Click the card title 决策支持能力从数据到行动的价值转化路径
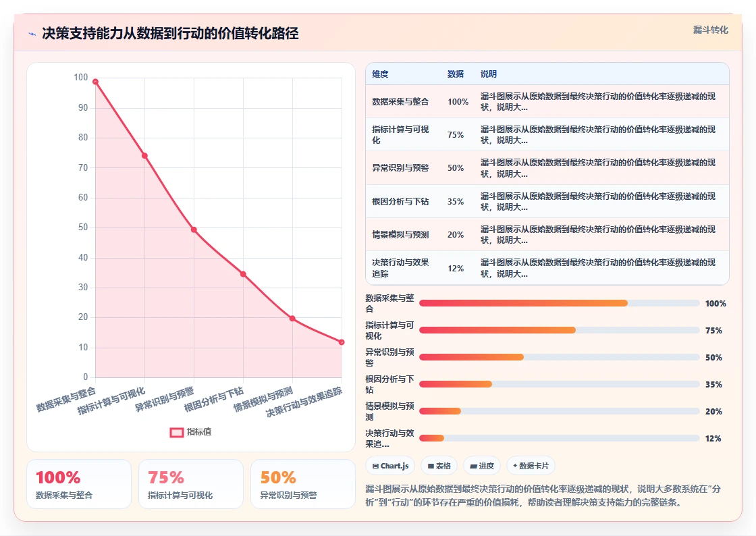 click(170, 33)
